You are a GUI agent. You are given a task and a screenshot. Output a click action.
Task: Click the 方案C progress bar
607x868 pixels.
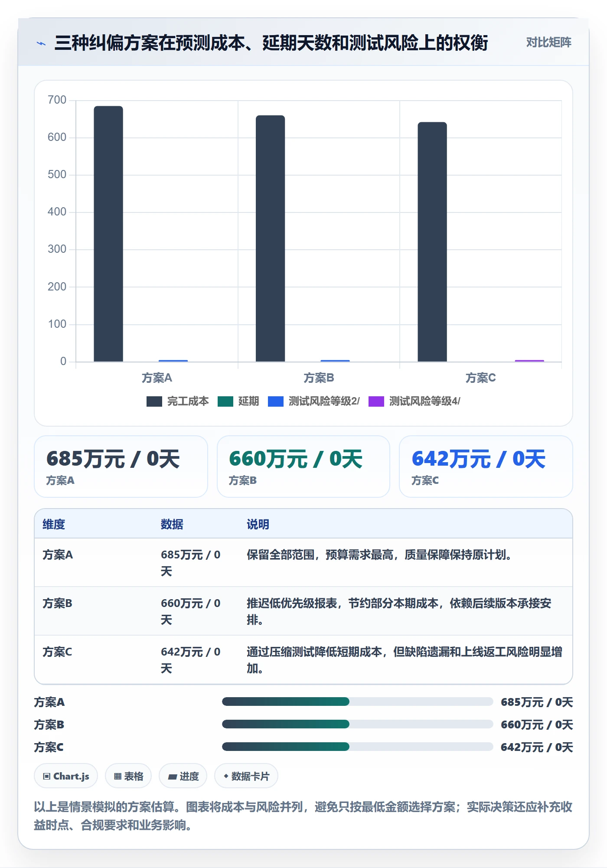(358, 747)
